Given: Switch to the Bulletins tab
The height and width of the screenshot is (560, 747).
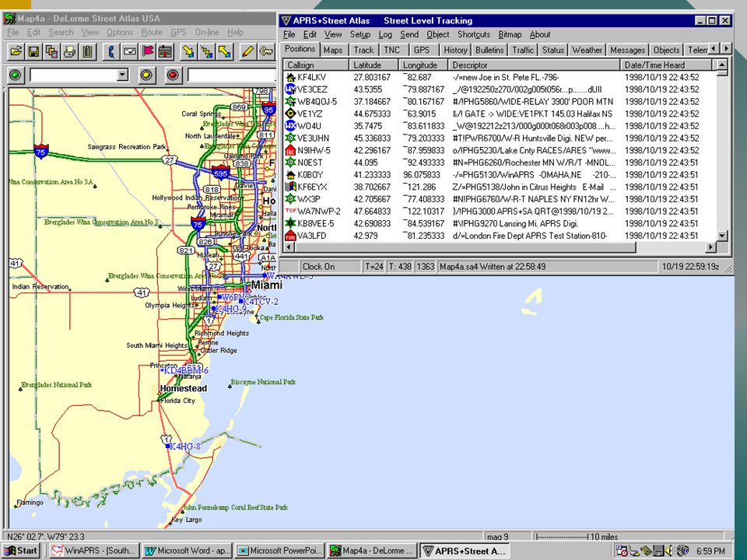Looking at the screenshot, I should coord(489,50).
